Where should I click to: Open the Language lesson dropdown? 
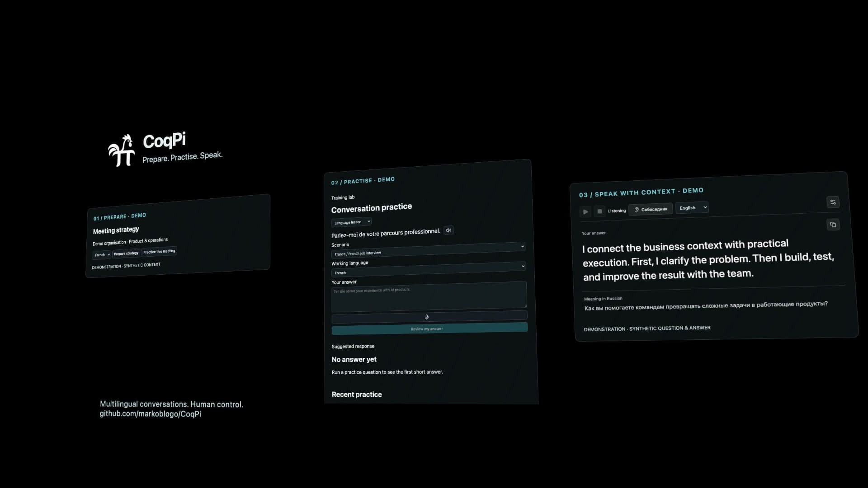point(351,222)
